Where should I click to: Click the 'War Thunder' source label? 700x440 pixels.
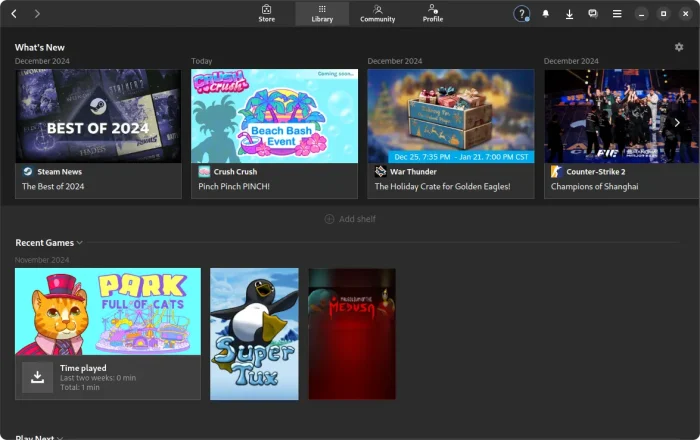click(x=413, y=172)
